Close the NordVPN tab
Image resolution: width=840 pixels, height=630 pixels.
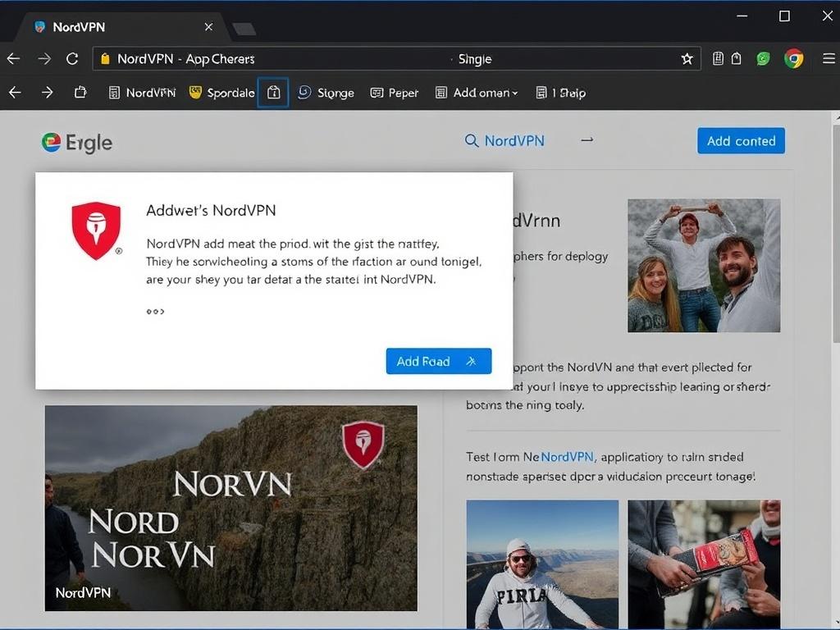(x=209, y=27)
